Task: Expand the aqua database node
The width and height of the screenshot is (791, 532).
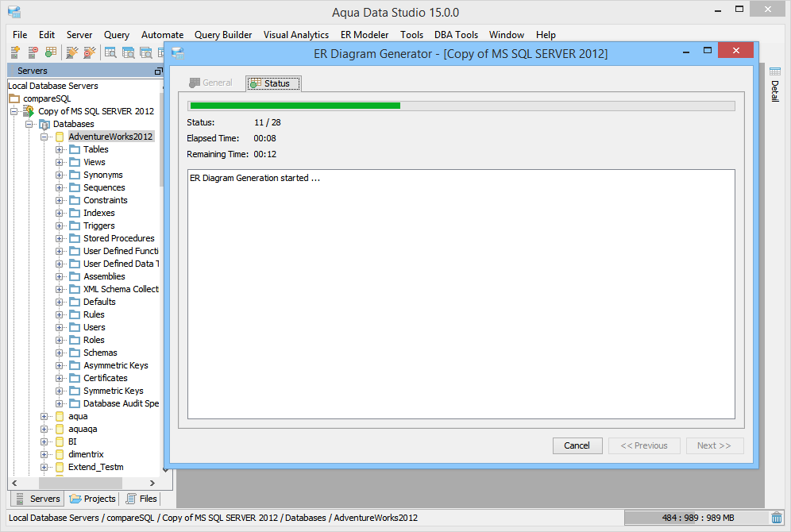Action: tap(44, 417)
